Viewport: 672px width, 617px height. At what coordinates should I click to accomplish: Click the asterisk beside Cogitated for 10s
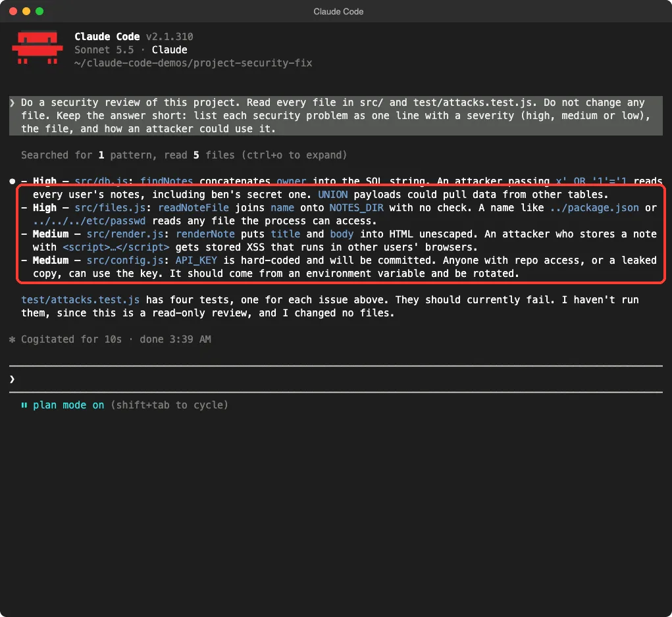(13, 339)
